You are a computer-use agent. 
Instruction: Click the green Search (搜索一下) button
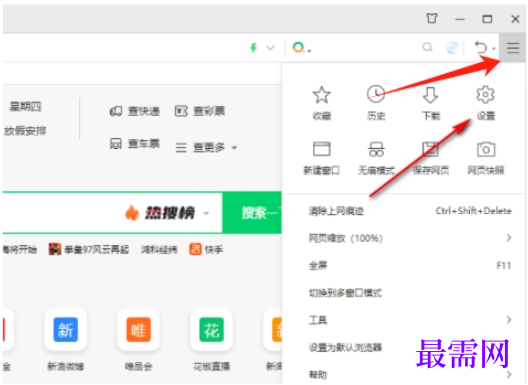[252, 213]
